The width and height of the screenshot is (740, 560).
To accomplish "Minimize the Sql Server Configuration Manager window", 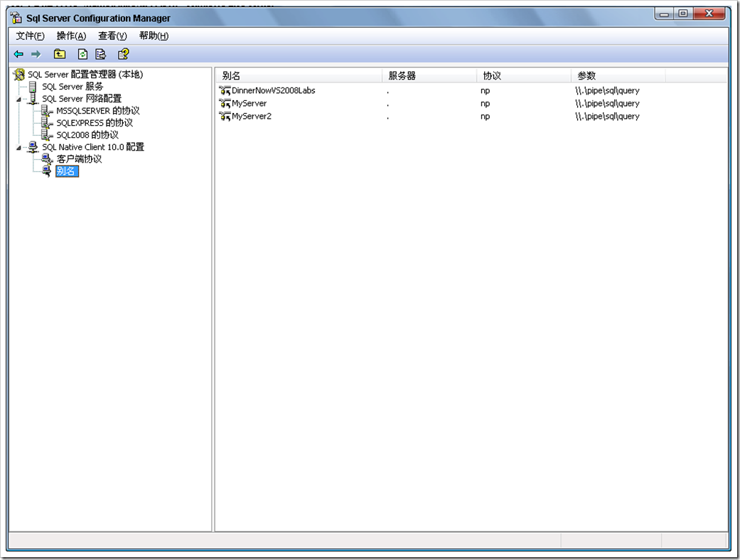I will click(665, 14).
